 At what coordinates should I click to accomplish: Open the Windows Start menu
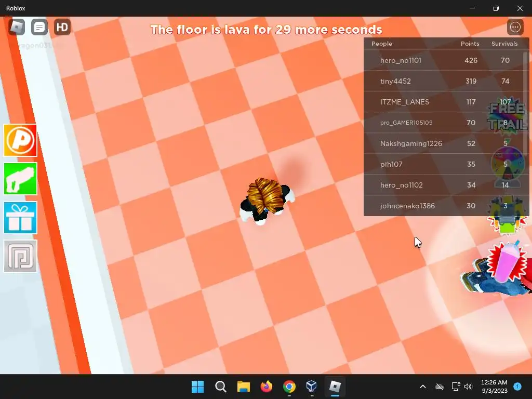(198, 387)
